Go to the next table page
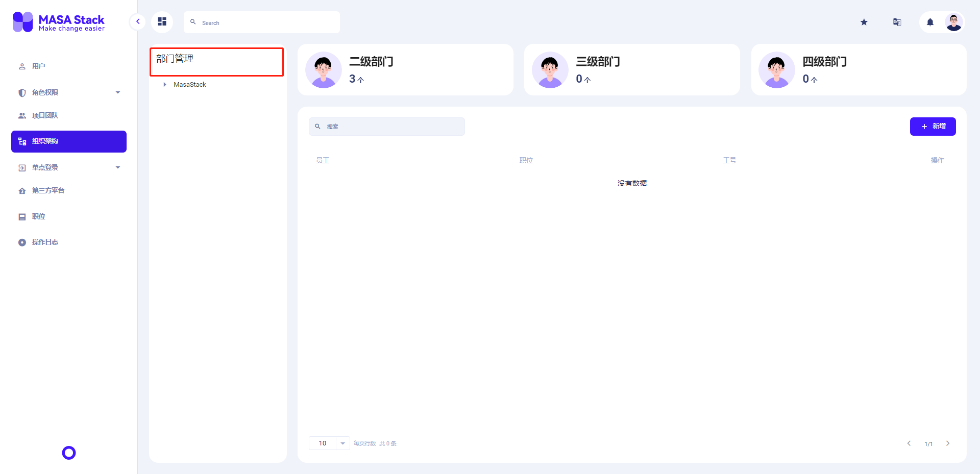Image resolution: width=980 pixels, height=474 pixels. click(948, 443)
